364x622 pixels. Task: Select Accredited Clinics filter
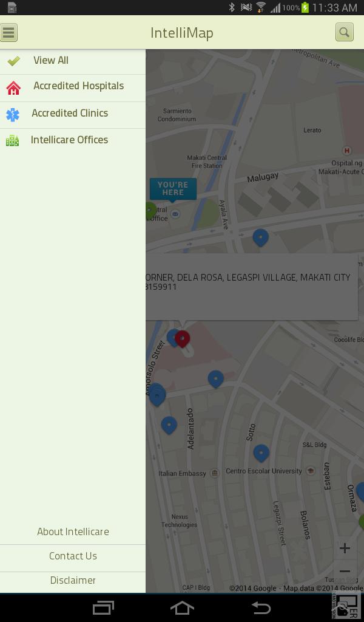pyautogui.click(x=70, y=114)
